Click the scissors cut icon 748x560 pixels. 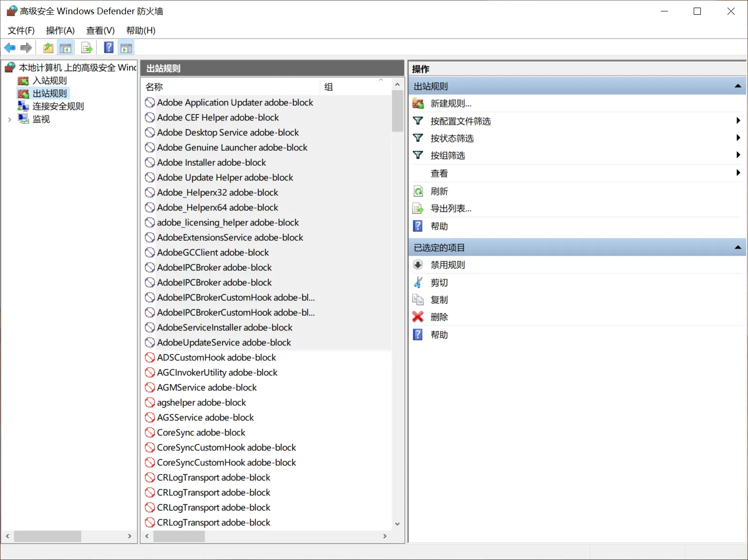click(x=418, y=282)
